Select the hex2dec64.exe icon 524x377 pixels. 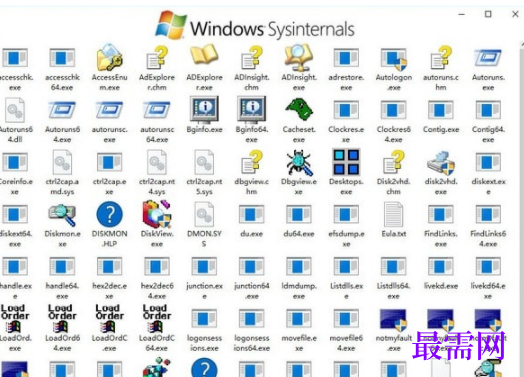[x=157, y=267]
